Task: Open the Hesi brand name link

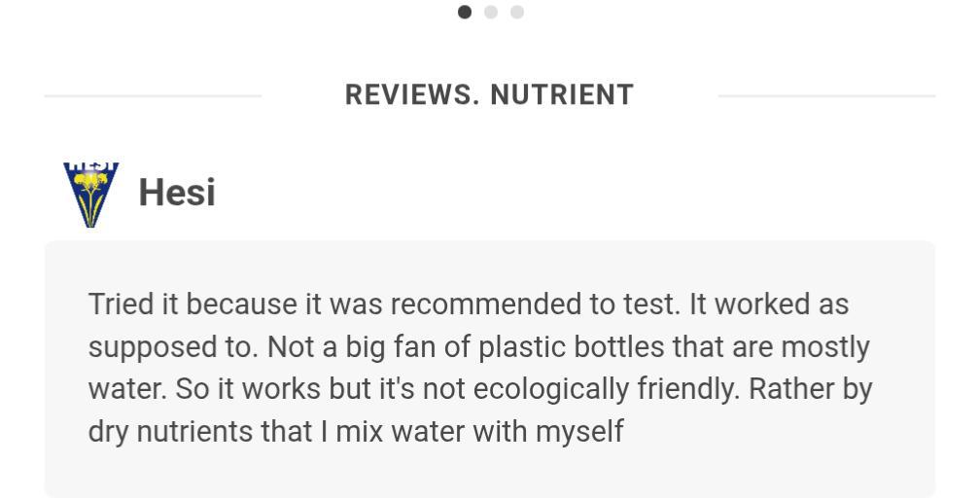Action: click(176, 193)
